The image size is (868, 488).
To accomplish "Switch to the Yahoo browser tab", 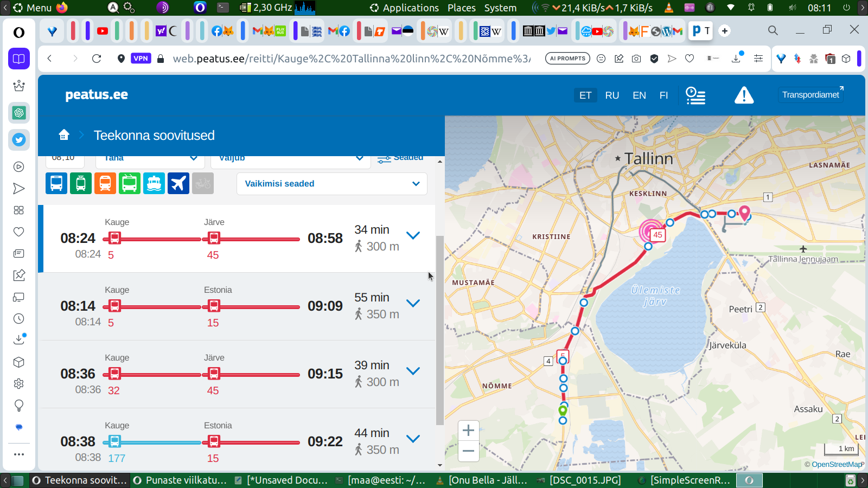I will pos(161,31).
